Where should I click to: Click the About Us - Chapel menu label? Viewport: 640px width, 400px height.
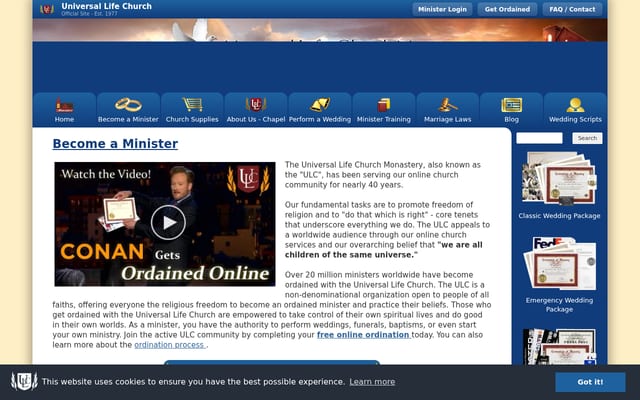coord(256,120)
